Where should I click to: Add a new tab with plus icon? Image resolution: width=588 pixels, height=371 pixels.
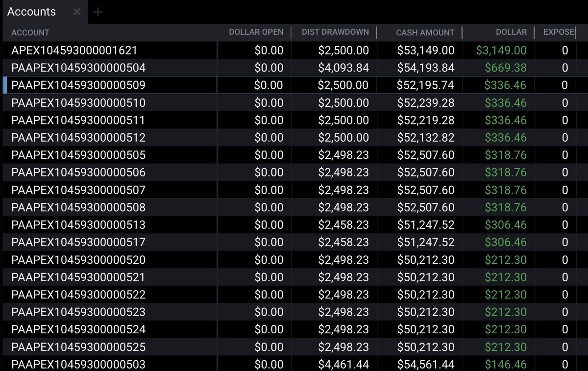click(98, 12)
